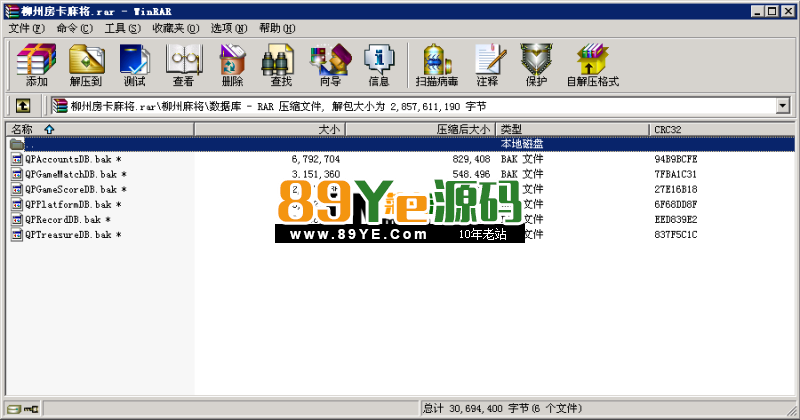Image resolution: width=800 pixels, height=420 pixels.
Task: Click the CRC32 value EED839E2
Action: (x=676, y=219)
